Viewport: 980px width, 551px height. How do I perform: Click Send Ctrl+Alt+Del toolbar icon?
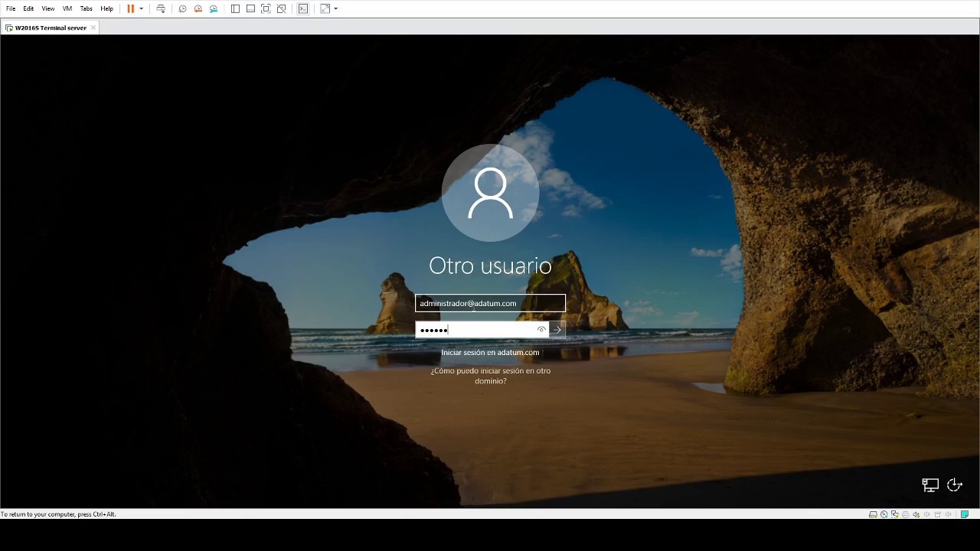pos(161,8)
